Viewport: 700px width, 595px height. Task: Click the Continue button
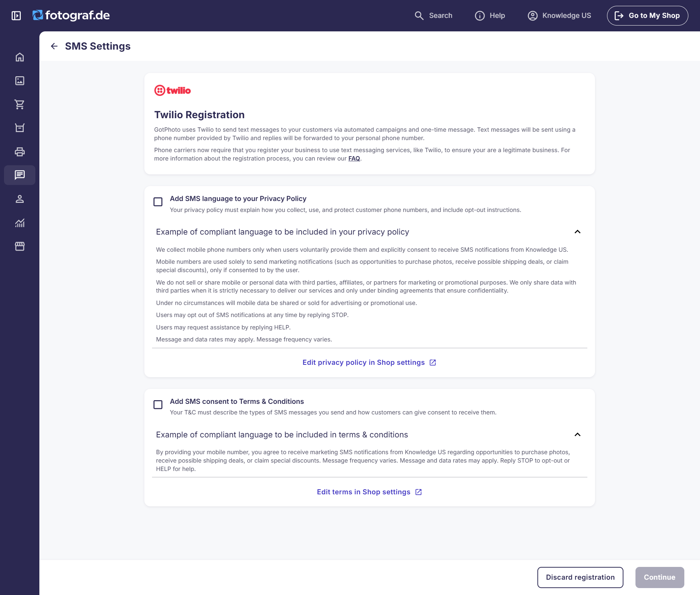660,577
